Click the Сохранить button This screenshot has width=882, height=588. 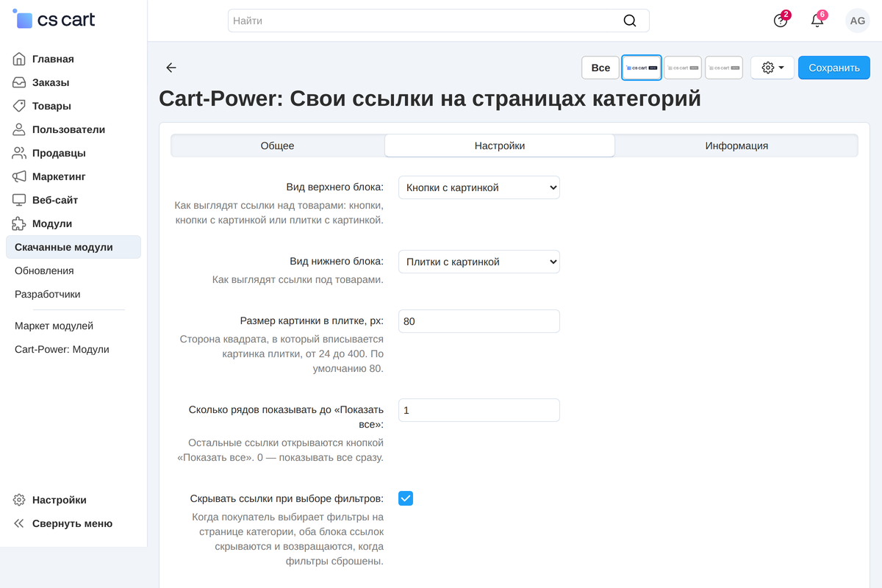coord(834,68)
